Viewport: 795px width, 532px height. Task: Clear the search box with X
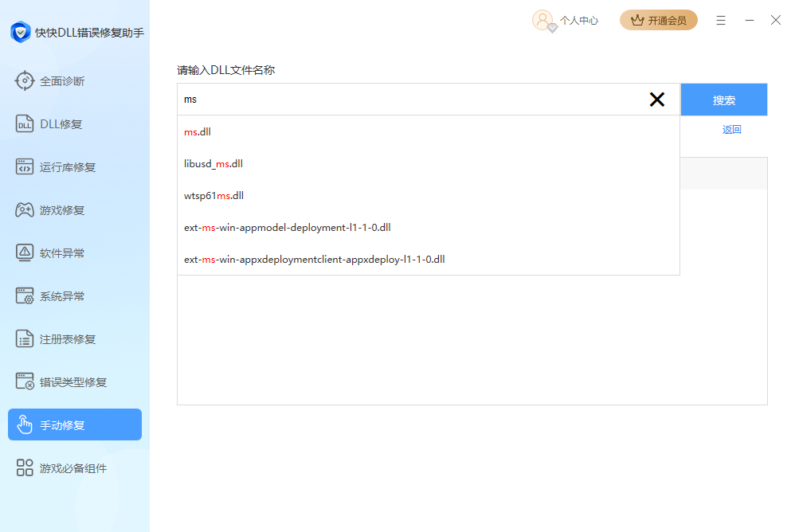[657, 100]
